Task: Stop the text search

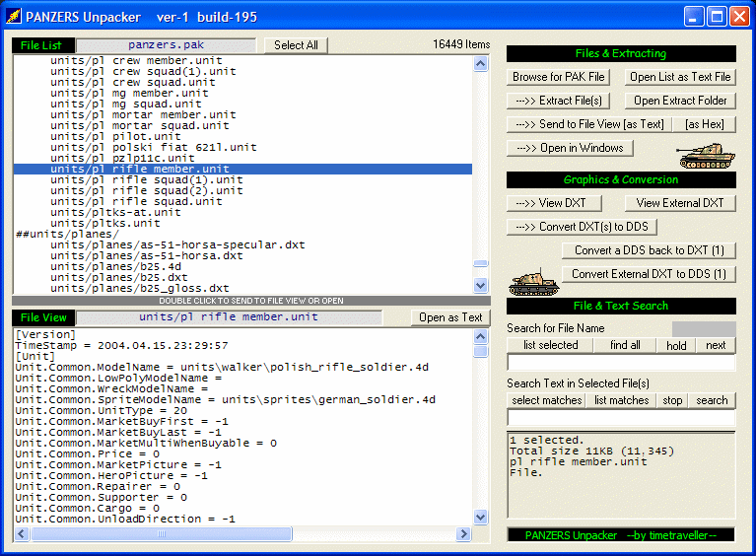Action: pos(672,400)
